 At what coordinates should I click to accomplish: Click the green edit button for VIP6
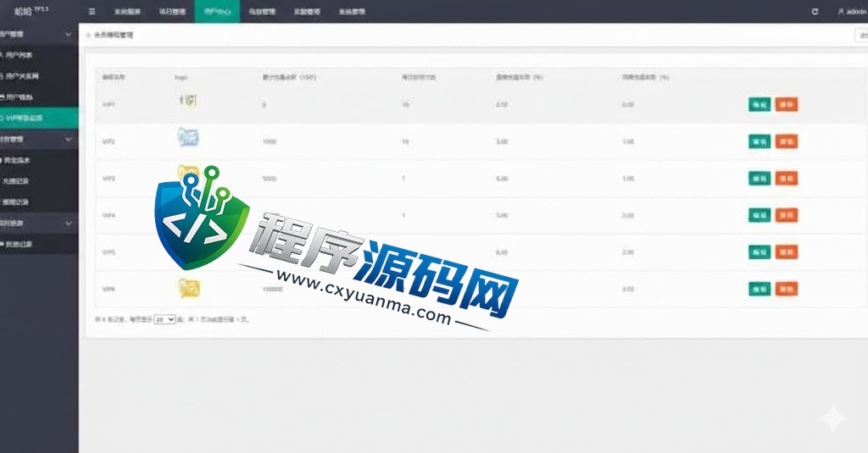click(759, 289)
